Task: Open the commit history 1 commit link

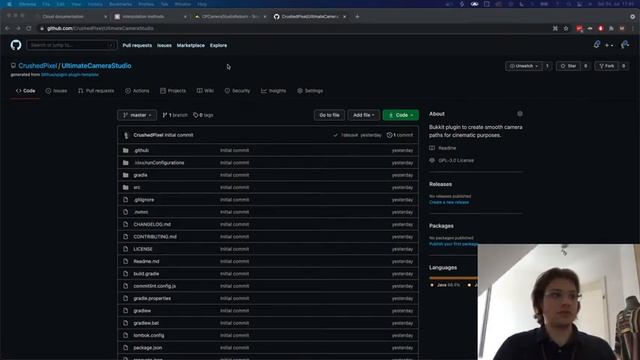Action: (400, 135)
